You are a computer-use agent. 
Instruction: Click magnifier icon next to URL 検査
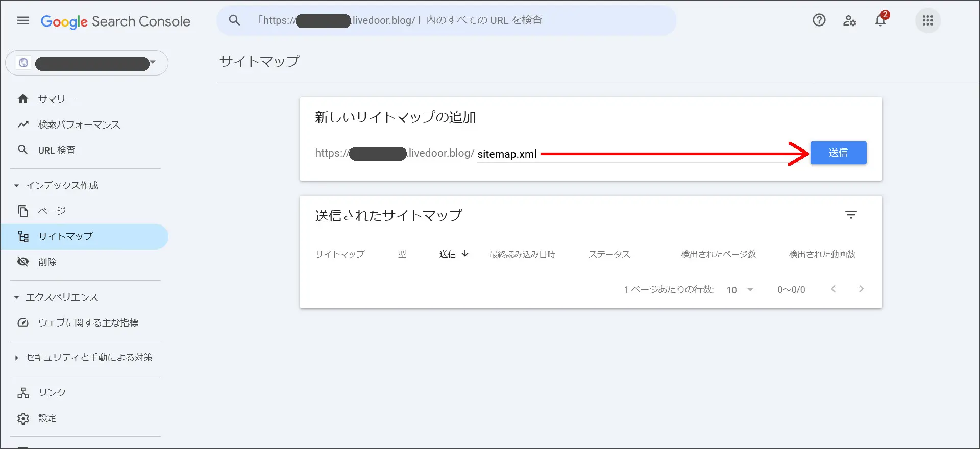tap(23, 149)
